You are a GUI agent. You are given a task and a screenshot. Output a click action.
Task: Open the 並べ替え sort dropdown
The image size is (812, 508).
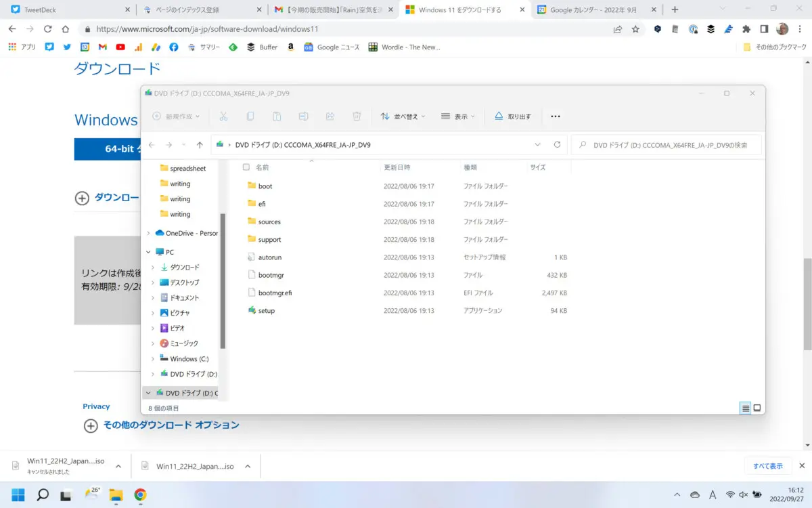point(403,117)
